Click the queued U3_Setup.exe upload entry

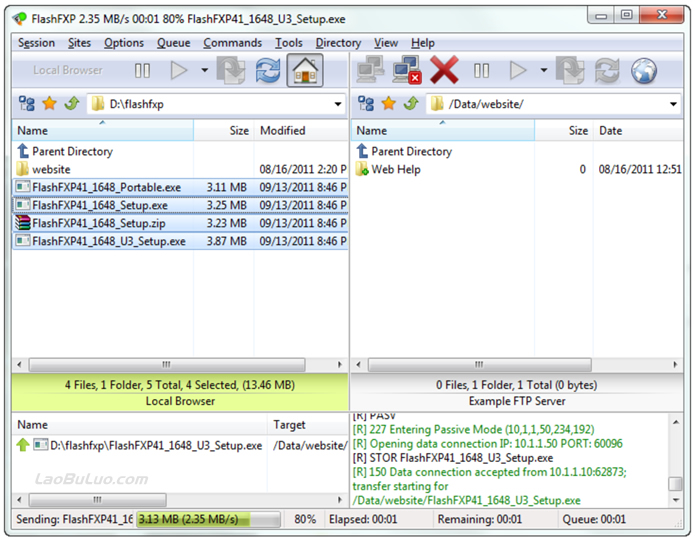pyautogui.click(x=182, y=445)
